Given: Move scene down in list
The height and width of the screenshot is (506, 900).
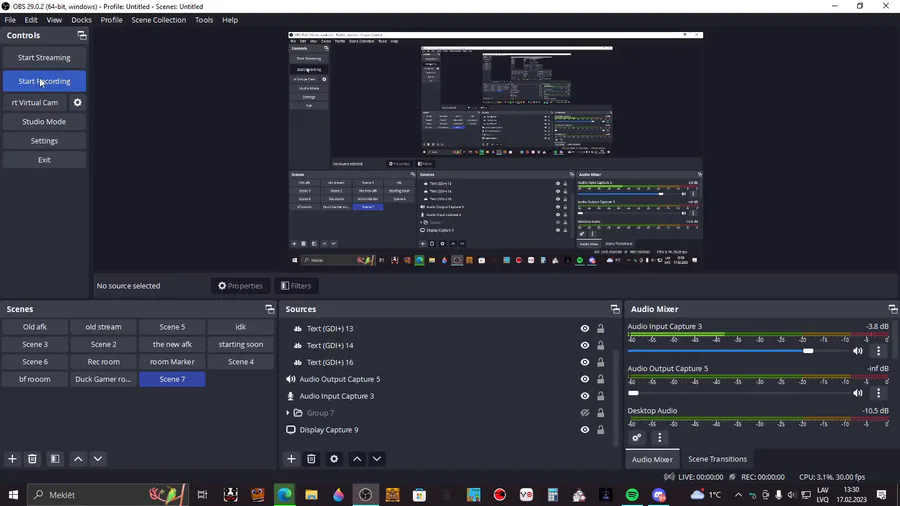Looking at the screenshot, I should [x=98, y=459].
